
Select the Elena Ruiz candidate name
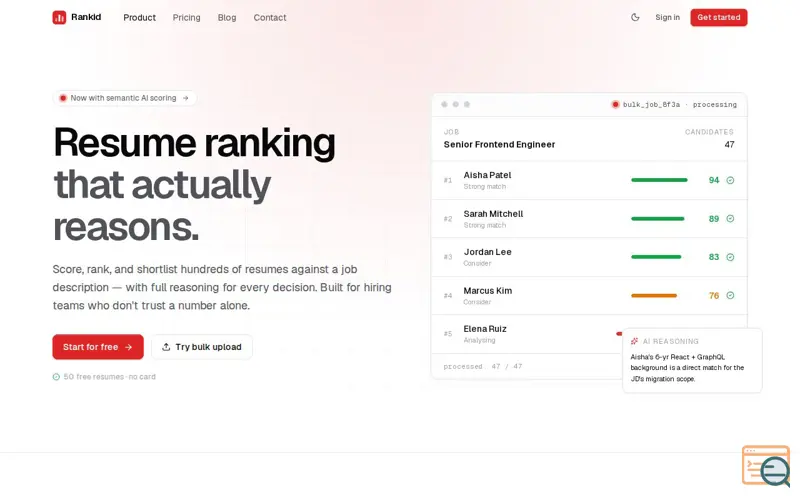coord(485,329)
